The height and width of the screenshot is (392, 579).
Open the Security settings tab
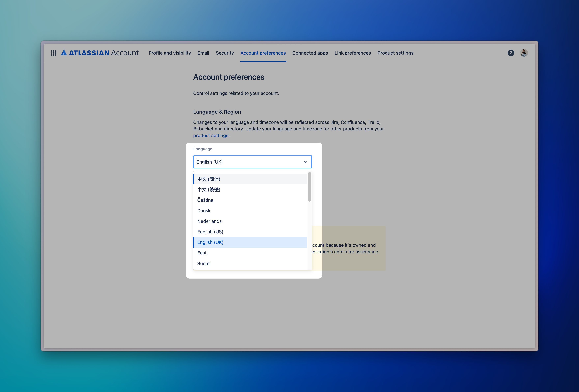click(x=224, y=53)
